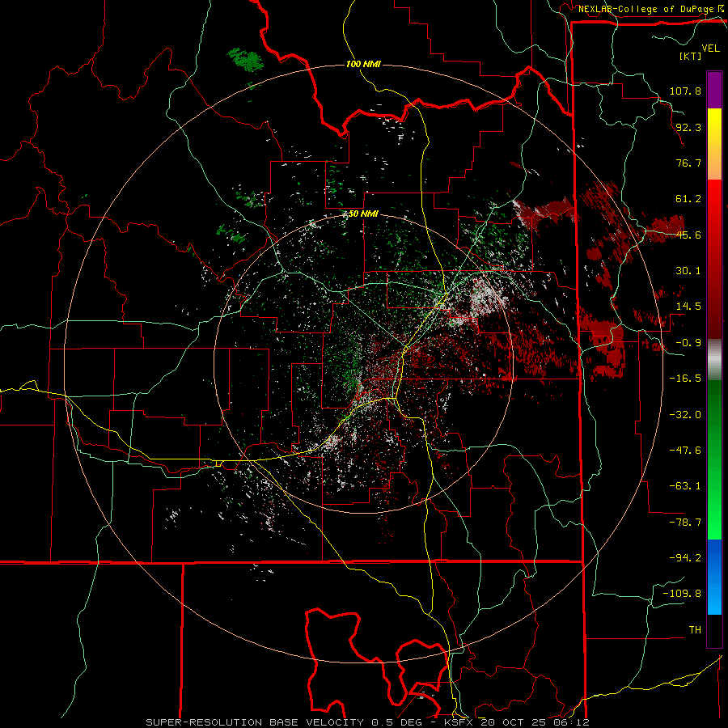Select the -16.5 scale value
728x728 pixels.
click(685, 379)
